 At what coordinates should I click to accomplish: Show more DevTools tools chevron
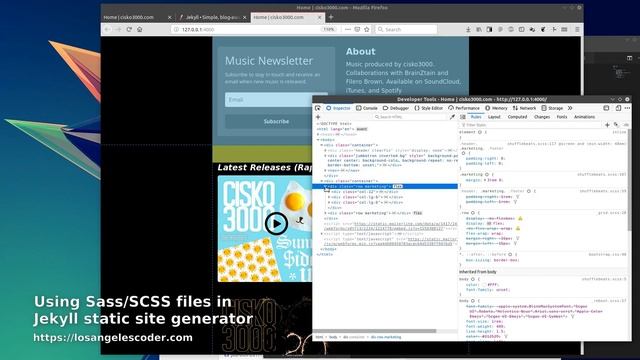570,108
